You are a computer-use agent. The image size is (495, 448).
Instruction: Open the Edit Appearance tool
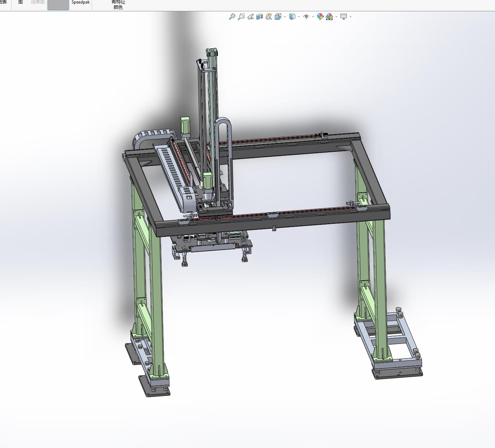click(x=320, y=17)
